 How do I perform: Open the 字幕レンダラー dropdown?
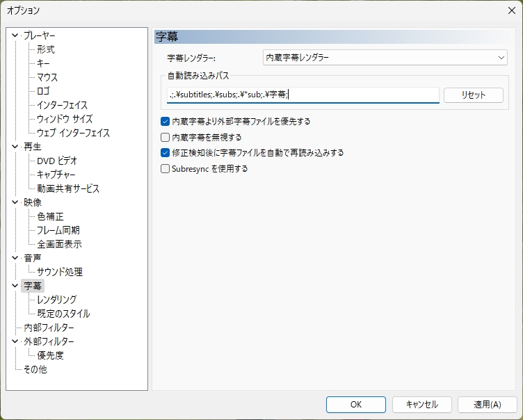coord(385,58)
